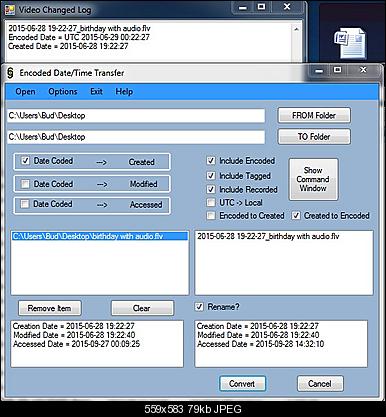This screenshot has height=417, width=386.
Task: Focus the TO folder path field
Action: pos(136,137)
